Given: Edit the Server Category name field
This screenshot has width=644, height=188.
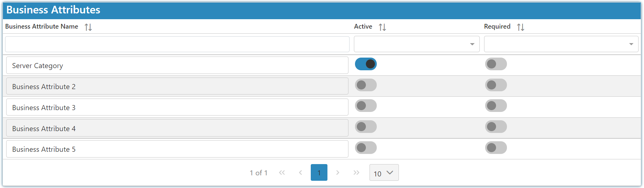Looking at the screenshot, I should [x=177, y=66].
